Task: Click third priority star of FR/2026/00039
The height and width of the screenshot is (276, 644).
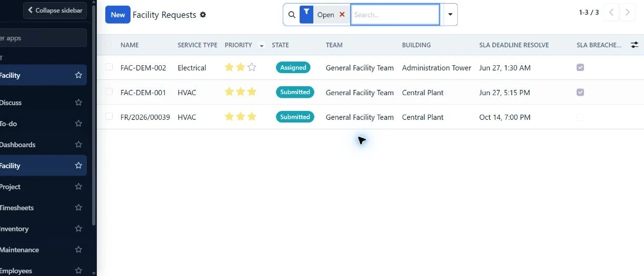Action: click(x=252, y=117)
